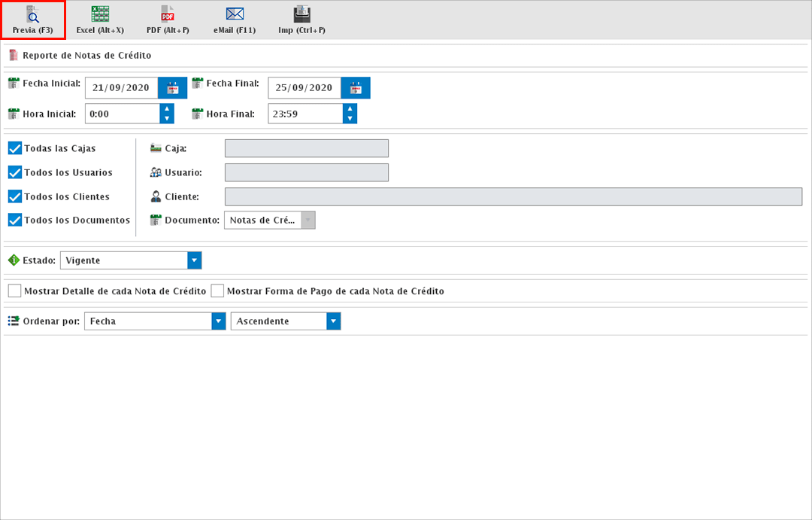This screenshot has height=520, width=812.
Task: Check Mostrar Forma de Pago option
Action: [217, 290]
